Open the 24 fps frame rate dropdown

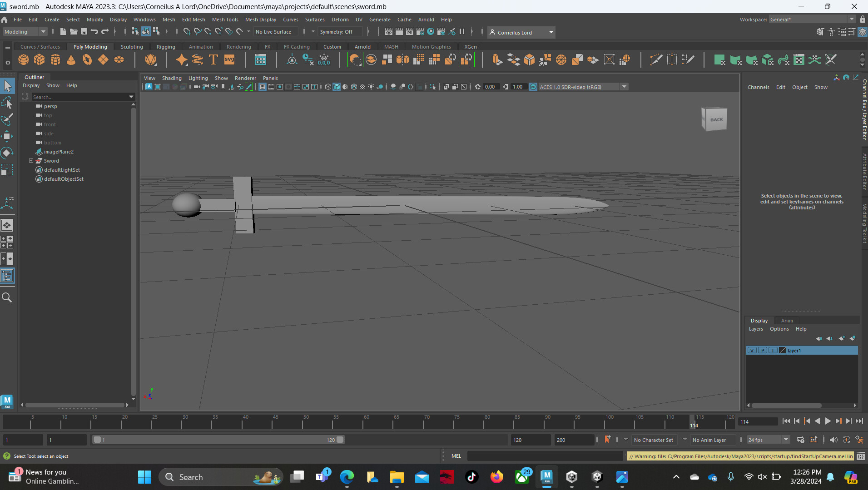pyautogui.click(x=787, y=440)
